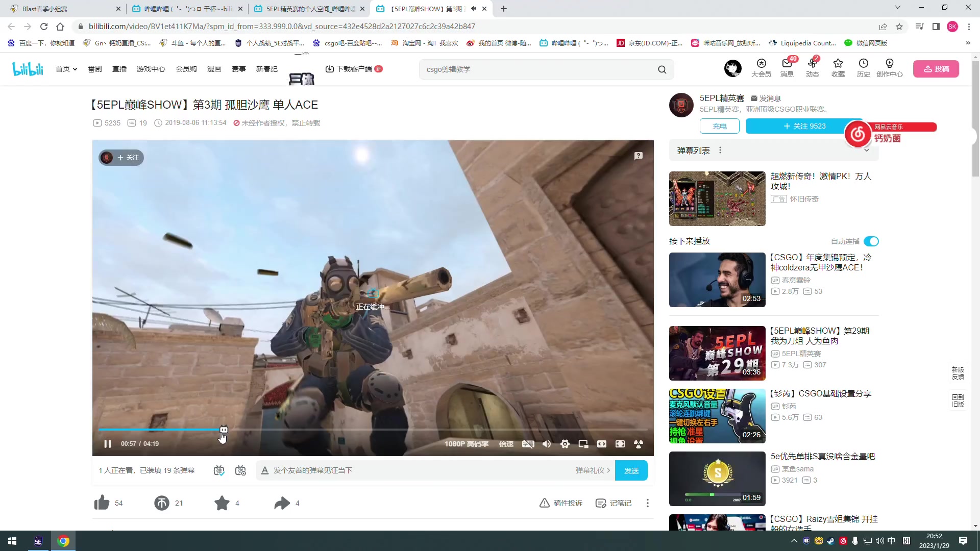Open player settings gear icon
The image size is (980, 551).
[x=565, y=444]
